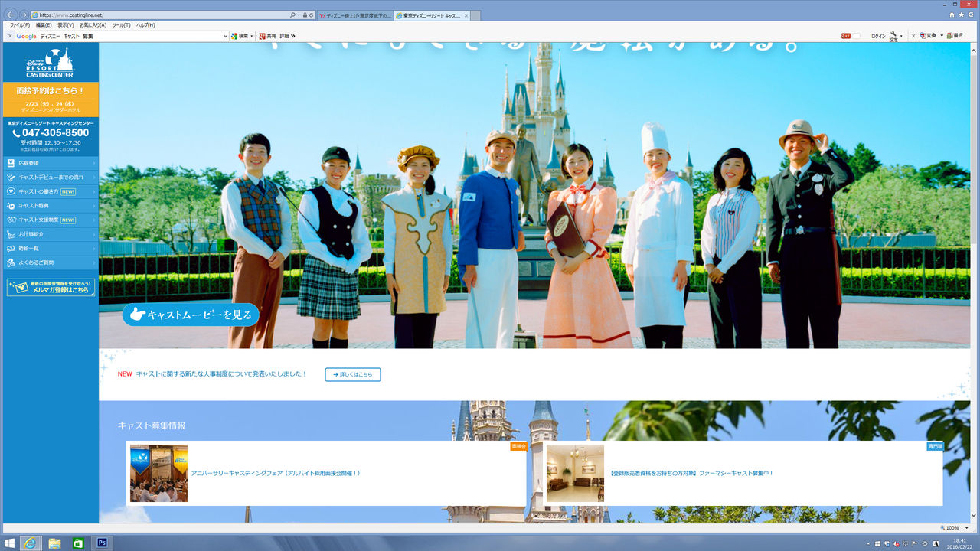Viewport: 980px width, 551px height.
Task: Expand the address bar search dropdown arrow
Action: (x=299, y=15)
